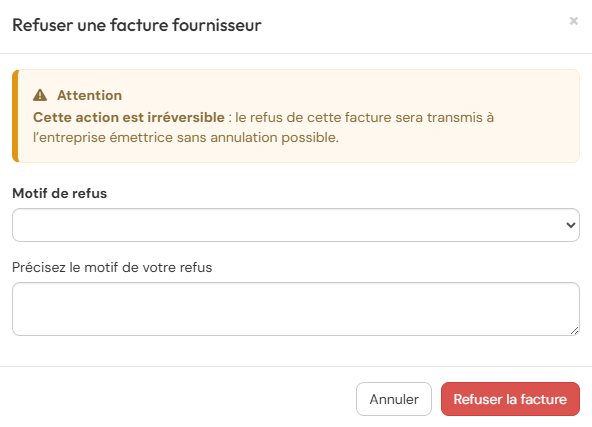The image size is (592, 427).
Task: Click the chevron arrow of refusal reason select
Action: [570, 225]
